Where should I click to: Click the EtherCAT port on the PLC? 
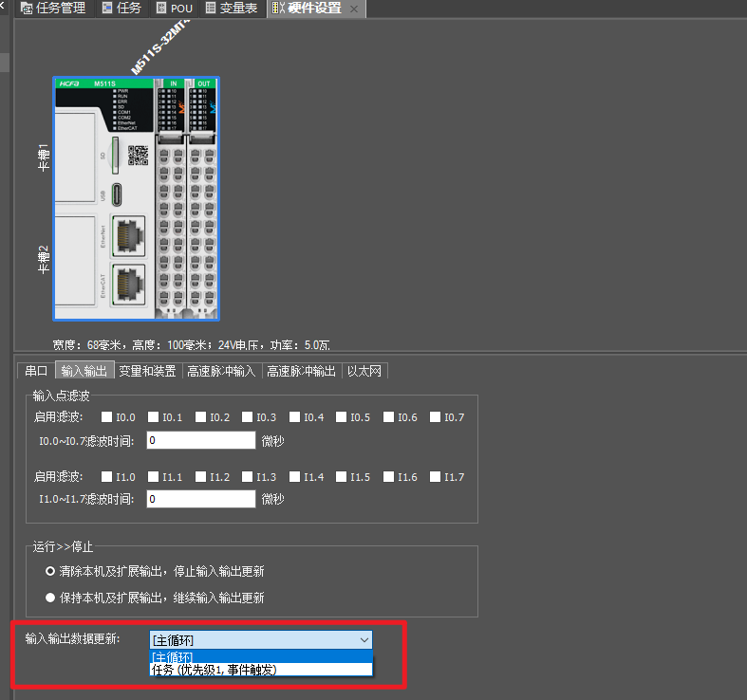coord(129,284)
